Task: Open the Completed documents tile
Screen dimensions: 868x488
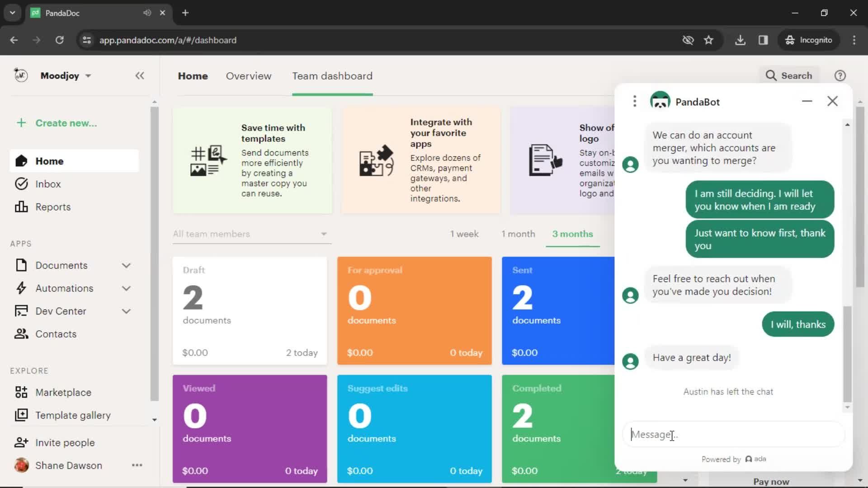Action: click(x=558, y=429)
